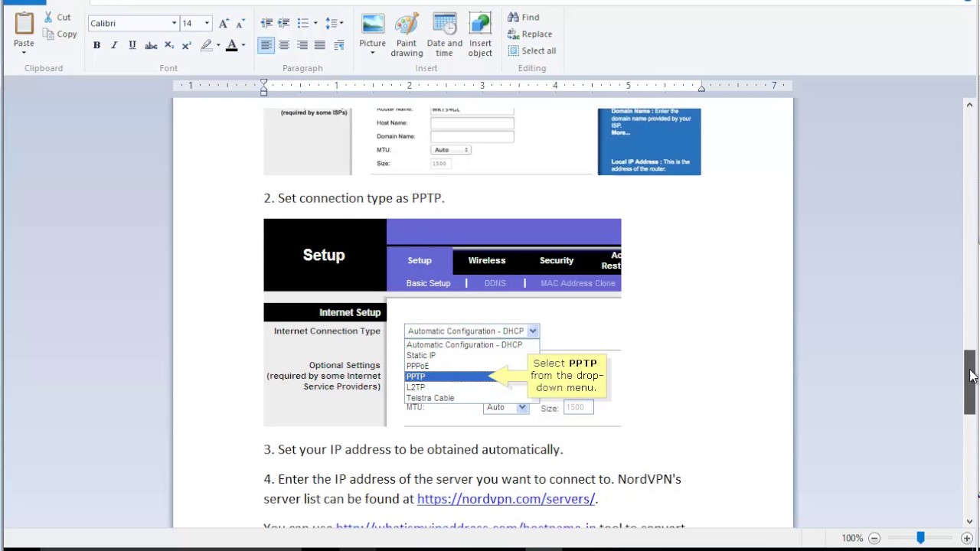This screenshot has height=551, width=980.
Task: Zoom in with the plus icon
Action: click(x=967, y=538)
